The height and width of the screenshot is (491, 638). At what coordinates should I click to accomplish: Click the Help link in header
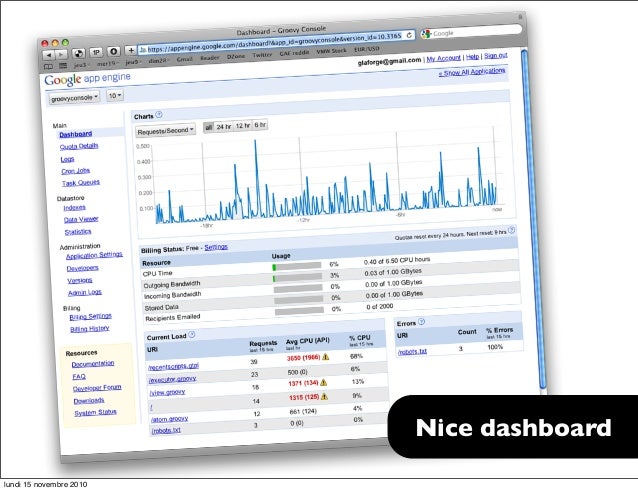coord(472,57)
